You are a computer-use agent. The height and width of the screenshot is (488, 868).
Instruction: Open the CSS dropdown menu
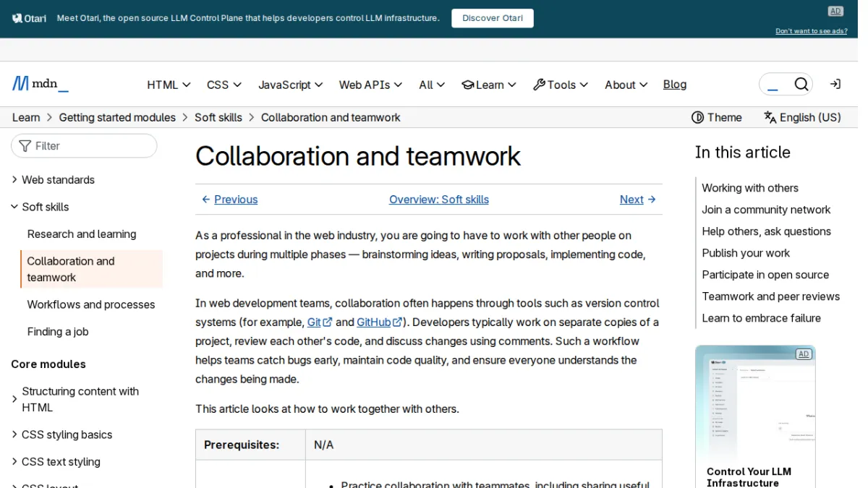224,85
